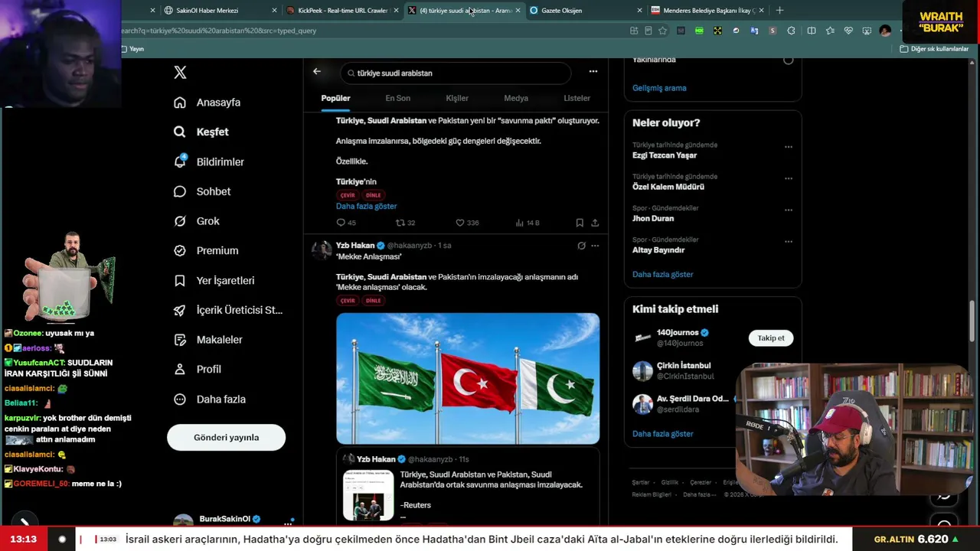Click the page vertical scrollbar

(973, 321)
